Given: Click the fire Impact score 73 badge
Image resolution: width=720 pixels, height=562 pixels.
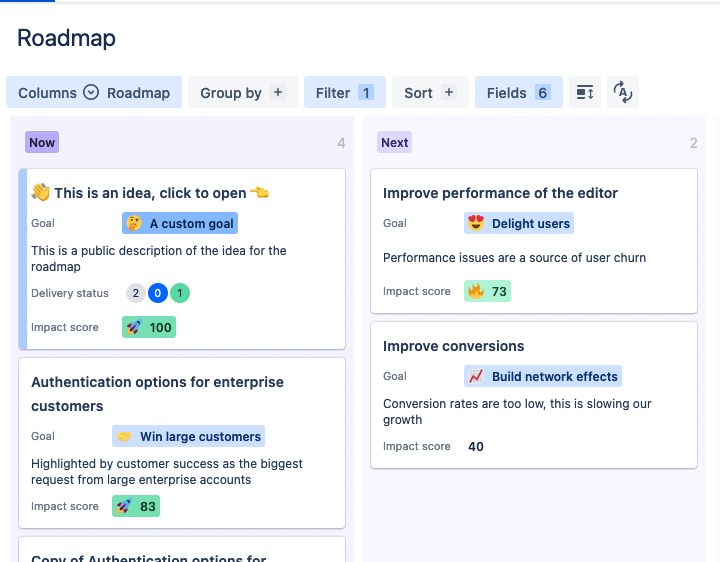Looking at the screenshot, I should [487, 291].
